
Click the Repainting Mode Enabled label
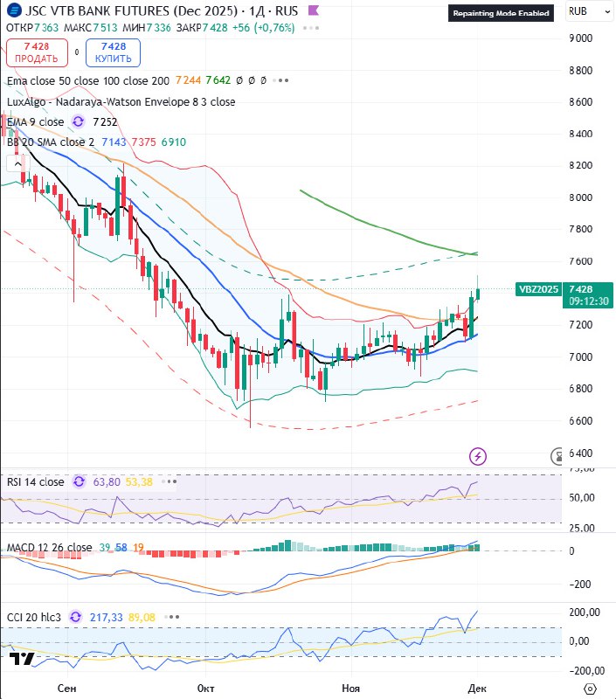501,14
